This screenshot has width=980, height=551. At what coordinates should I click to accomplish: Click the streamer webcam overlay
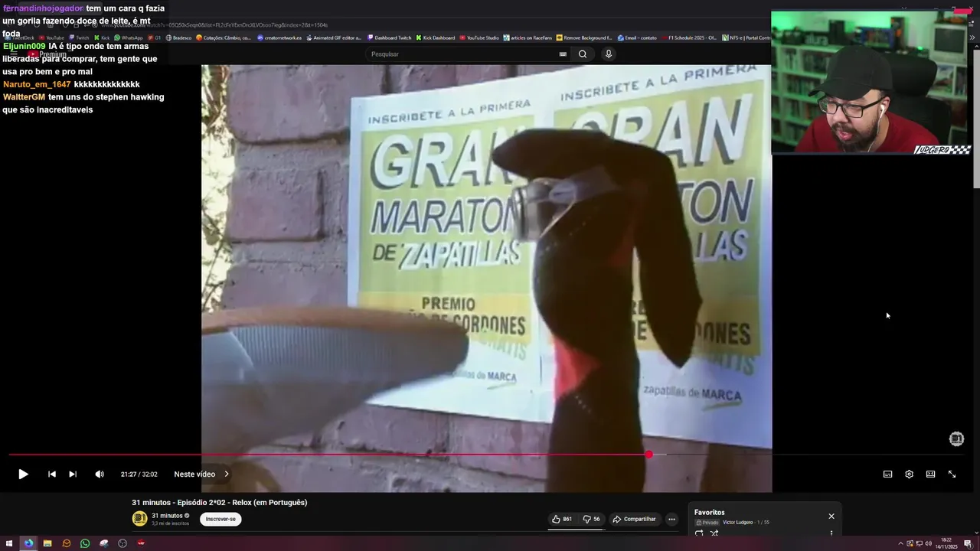coord(871,83)
